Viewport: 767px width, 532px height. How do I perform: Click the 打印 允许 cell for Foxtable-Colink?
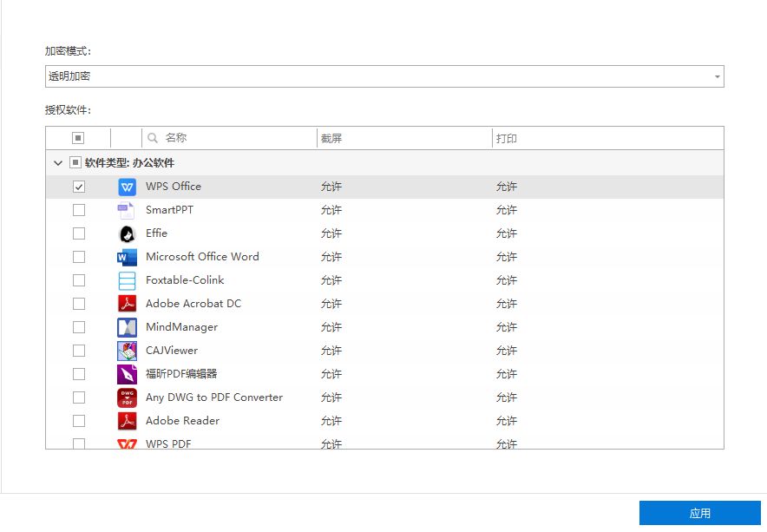tap(507, 280)
